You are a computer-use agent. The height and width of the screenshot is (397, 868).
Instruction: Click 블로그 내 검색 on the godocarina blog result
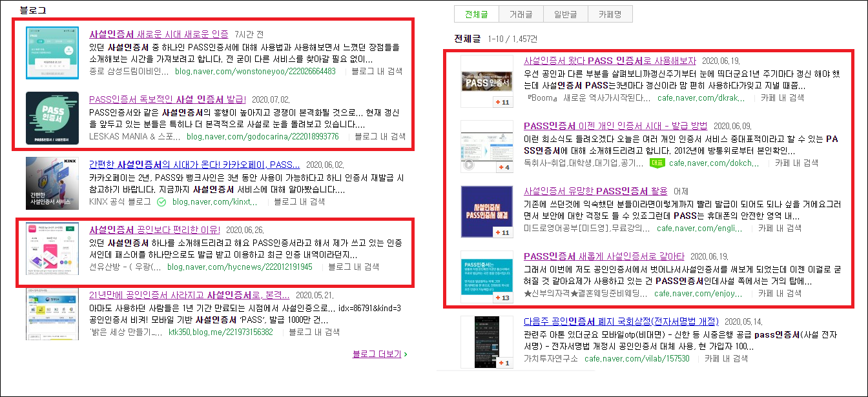[380, 137]
